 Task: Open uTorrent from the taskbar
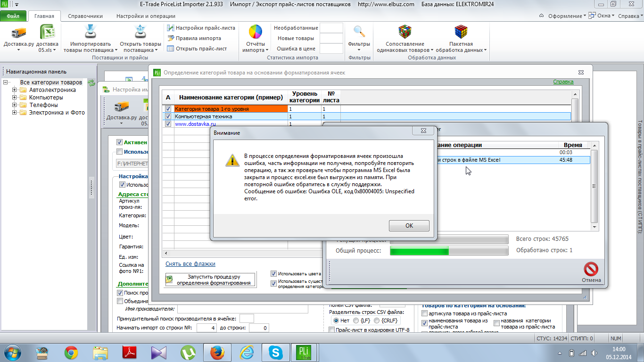point(188,352)
